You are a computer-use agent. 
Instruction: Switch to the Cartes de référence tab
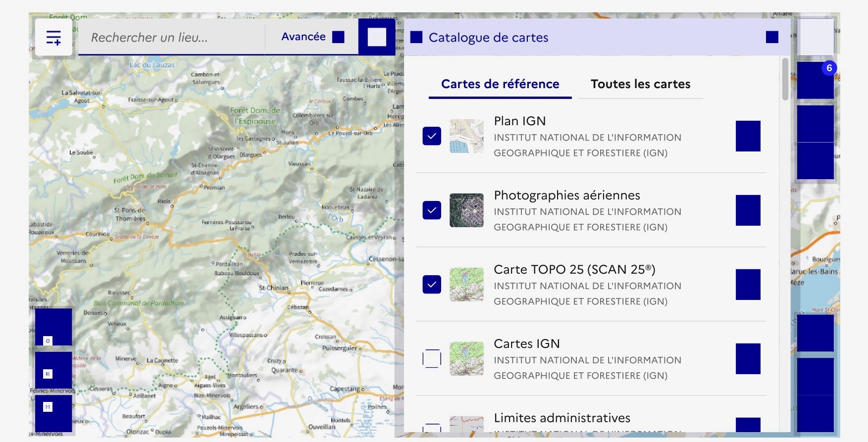[x=500, y=84]
